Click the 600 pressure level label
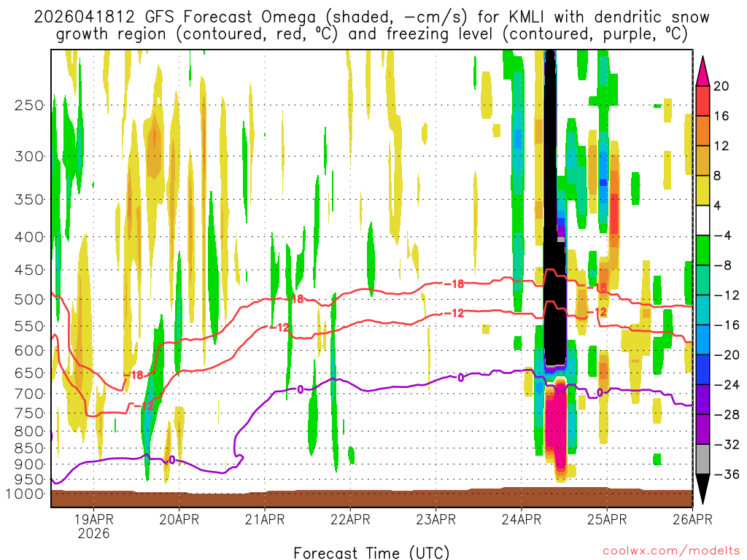 [29, 351]
